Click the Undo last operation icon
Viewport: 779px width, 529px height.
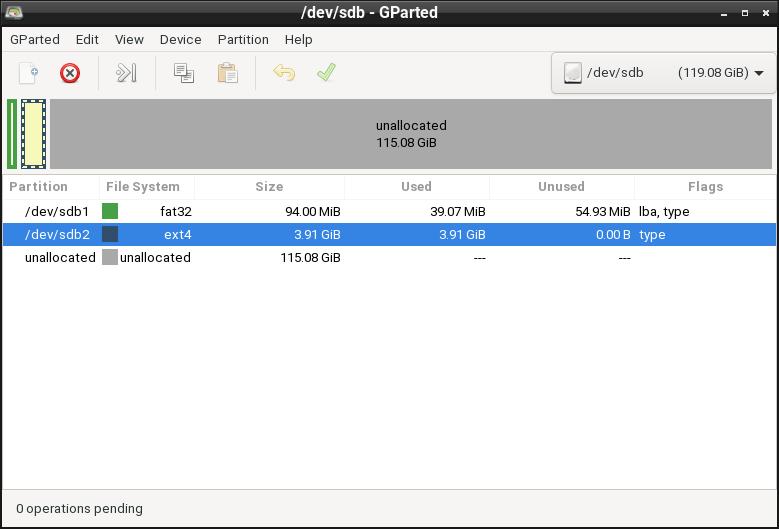click(284, 73)
